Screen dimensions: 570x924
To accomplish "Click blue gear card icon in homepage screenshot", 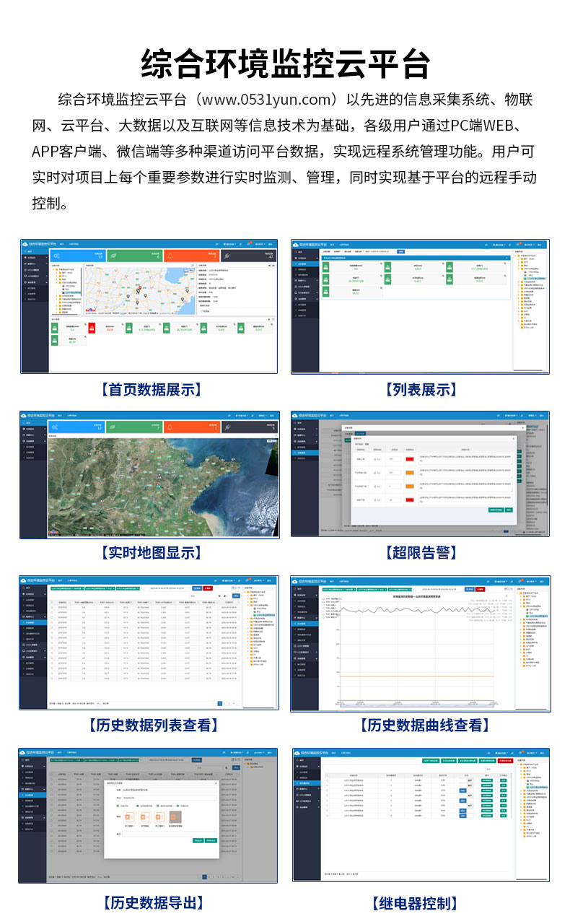I will tap(57, 256).
